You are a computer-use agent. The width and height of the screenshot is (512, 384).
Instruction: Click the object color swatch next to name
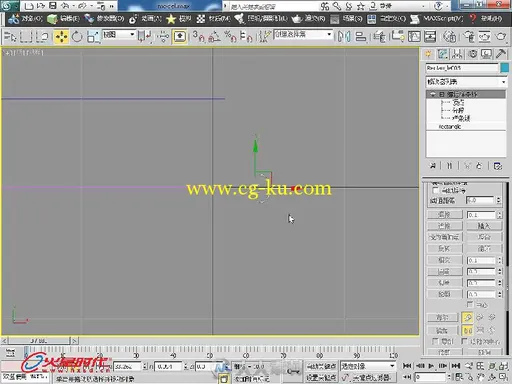click(x=505, y=68)
